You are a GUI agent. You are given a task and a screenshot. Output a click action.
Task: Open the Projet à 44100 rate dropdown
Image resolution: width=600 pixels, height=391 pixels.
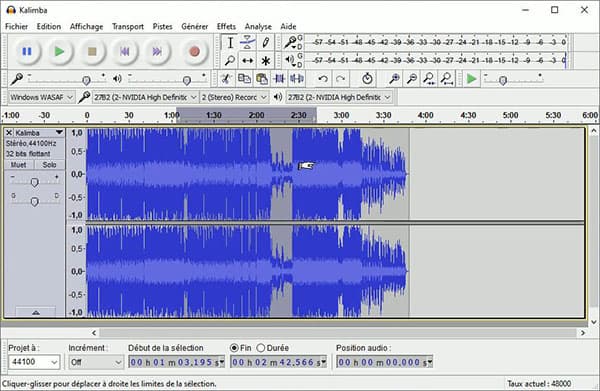point(34,362)
